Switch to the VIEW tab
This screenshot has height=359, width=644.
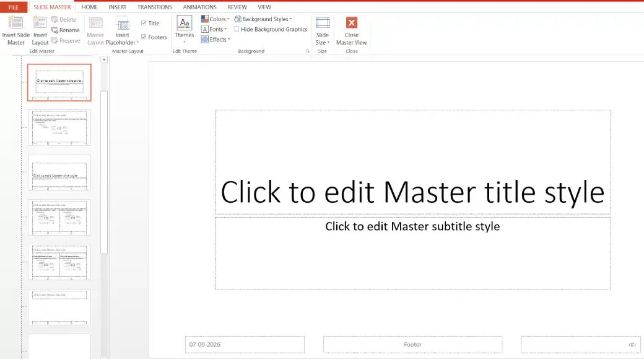(264, 7)
